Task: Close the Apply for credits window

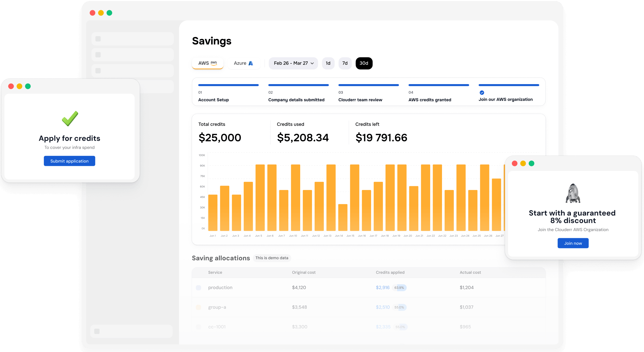Action: click(11, 86)
